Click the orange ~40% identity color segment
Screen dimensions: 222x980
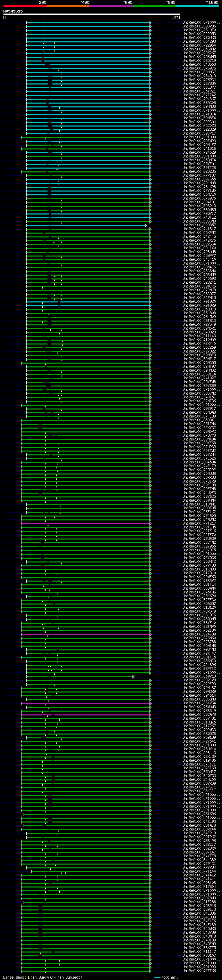pos(68,6)
